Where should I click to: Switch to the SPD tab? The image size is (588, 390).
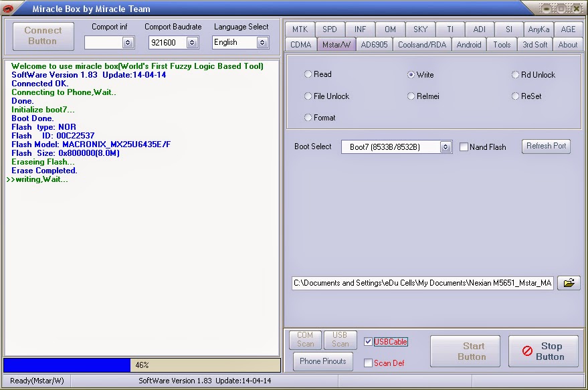coord(330,29)
